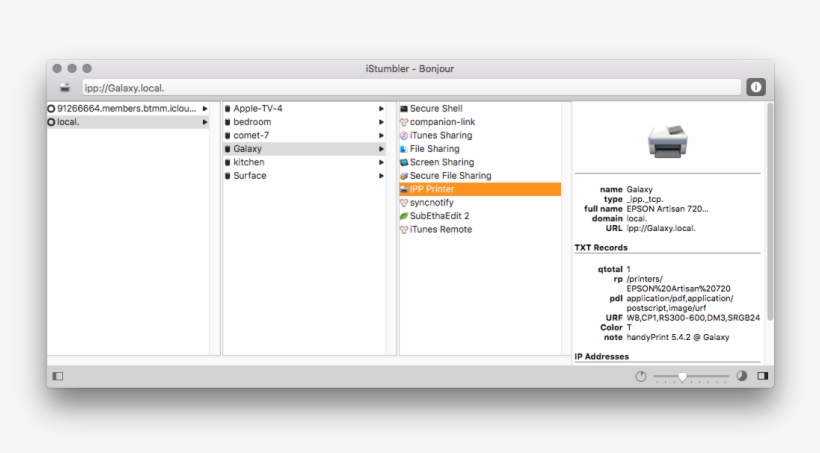
Task: Click the device icon beside bedroom
Action: click(x=227, y=122)
